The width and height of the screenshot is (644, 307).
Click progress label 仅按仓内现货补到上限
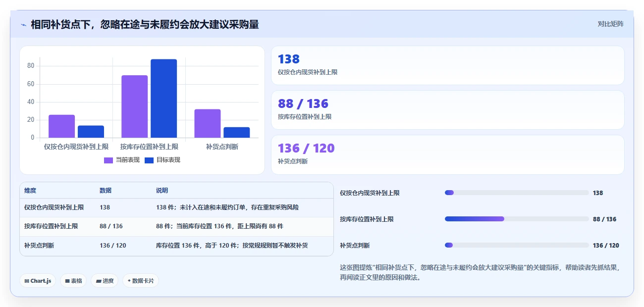click(x=370, y=193)
